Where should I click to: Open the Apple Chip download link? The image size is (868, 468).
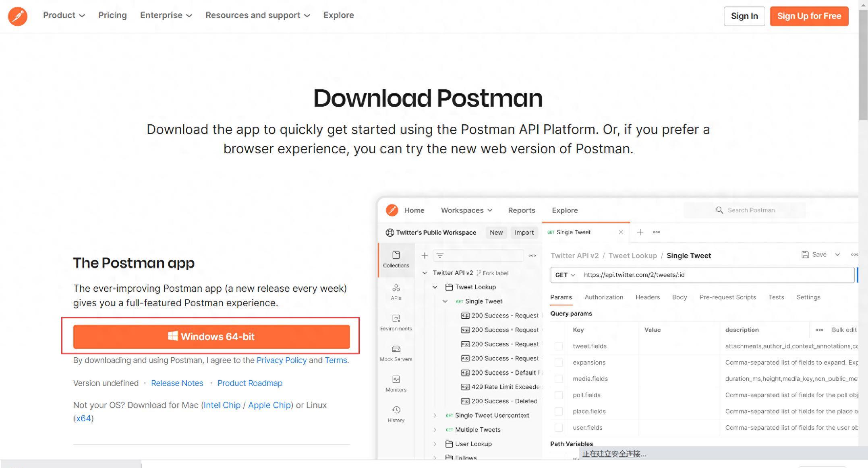pos(269,405)
